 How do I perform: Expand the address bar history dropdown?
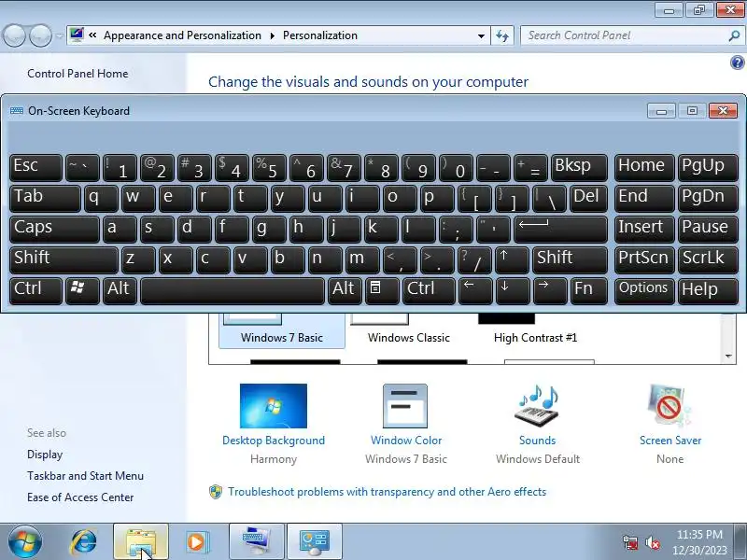481,35
